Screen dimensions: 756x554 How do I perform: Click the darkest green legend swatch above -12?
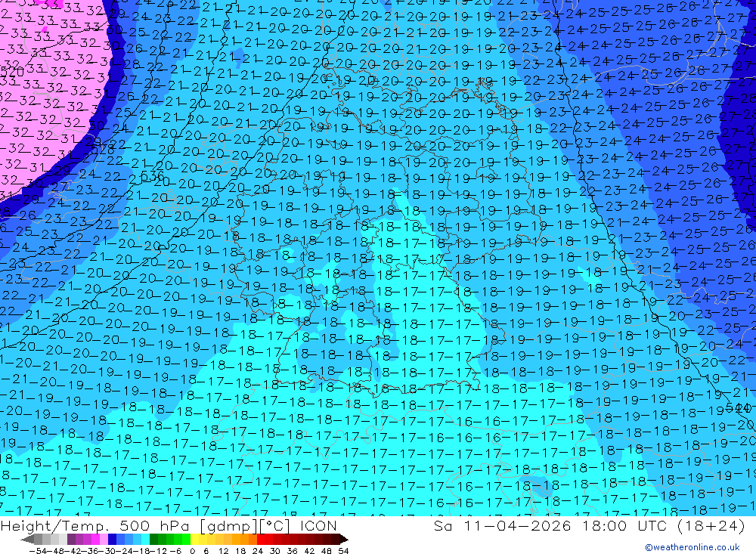(x=153, y=539)
